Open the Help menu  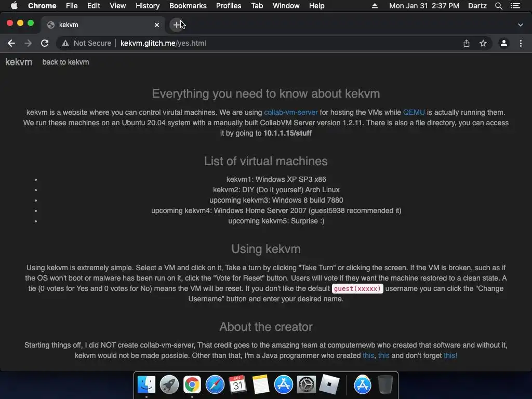[316, 6]
